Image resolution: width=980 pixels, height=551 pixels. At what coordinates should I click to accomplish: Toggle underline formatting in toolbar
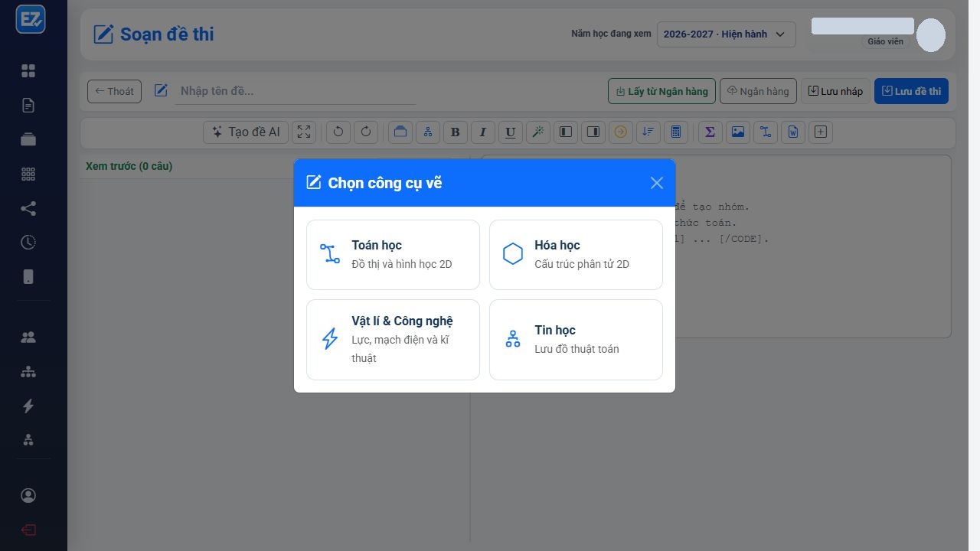(x=510, y=132)
